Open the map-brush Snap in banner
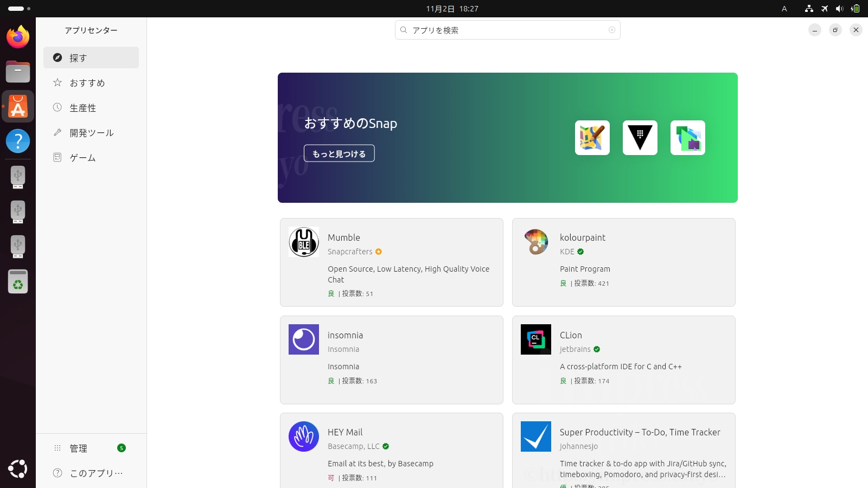The image size is (868, 488). 592,138
